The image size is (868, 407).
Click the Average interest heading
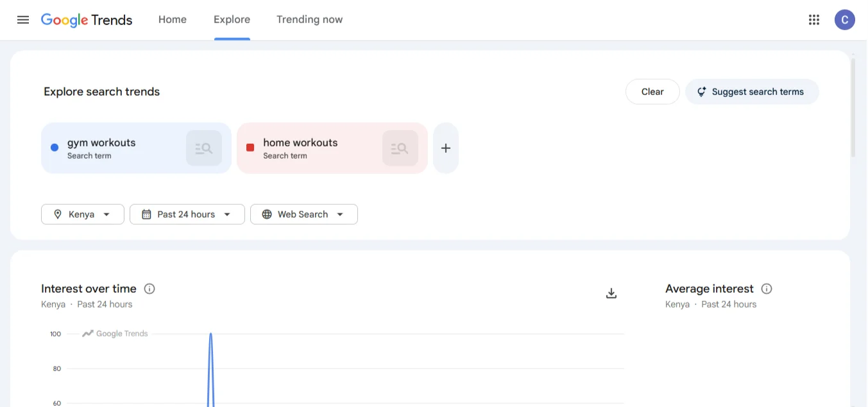[710, 289]
